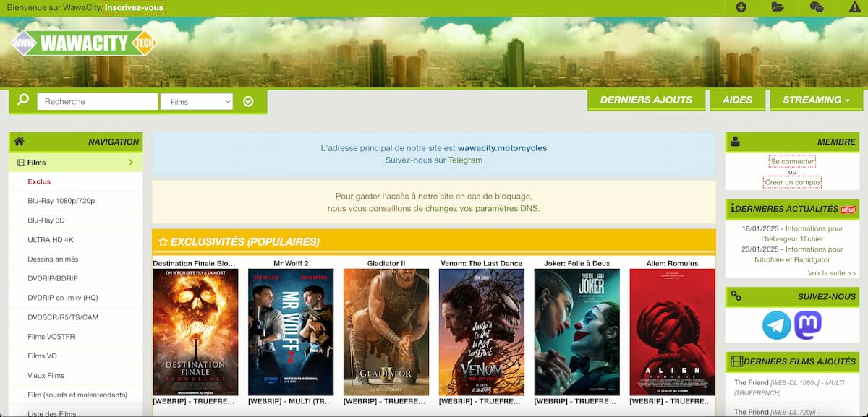Click the Se connecter link
The height and width of the screenshot is (417, 868).
point(792,161)
